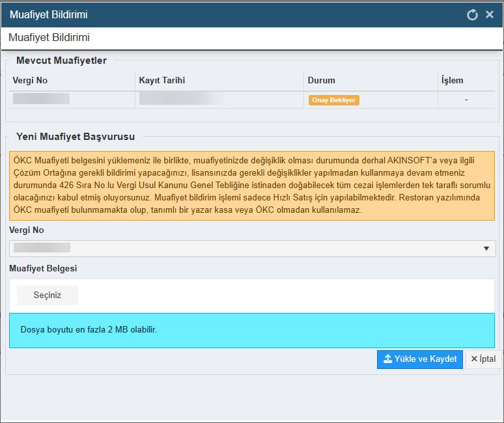Click the Muafiyet Belgesi label

click(43, 268)
